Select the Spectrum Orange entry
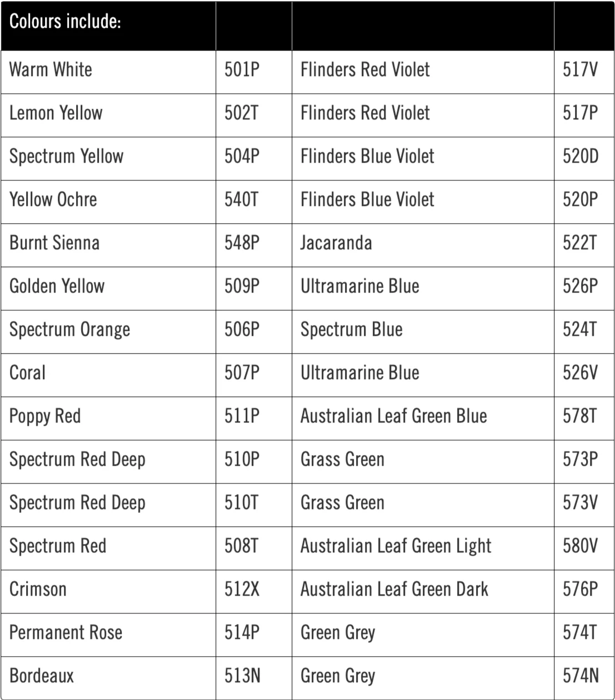The image size is (615, 700). point(69,330)
